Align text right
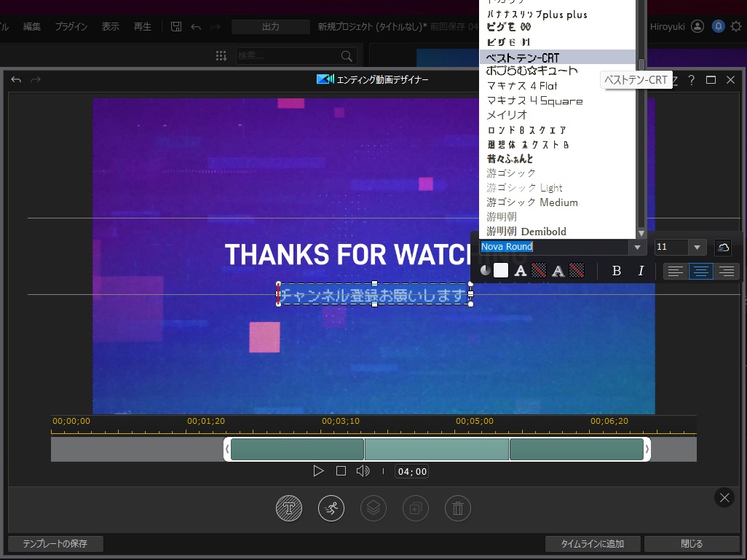The width and height of the screenshot is (747, 560). (727, 271)
